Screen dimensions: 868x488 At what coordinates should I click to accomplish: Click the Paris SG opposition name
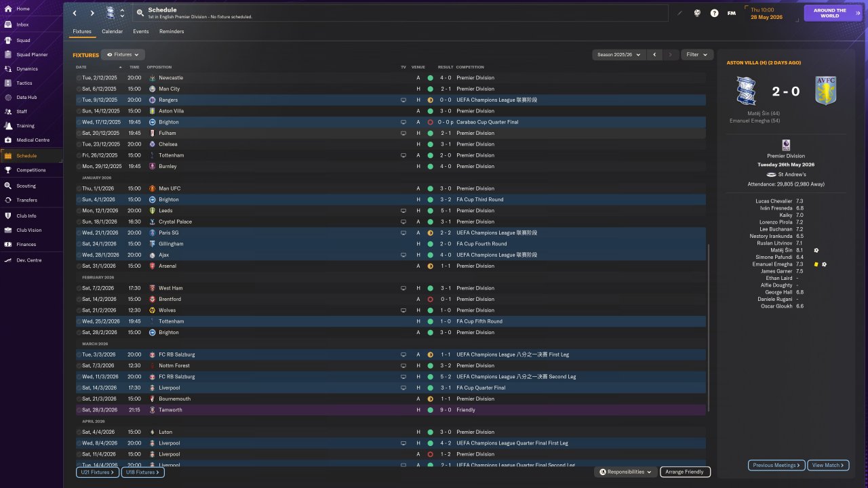[169, 233]
